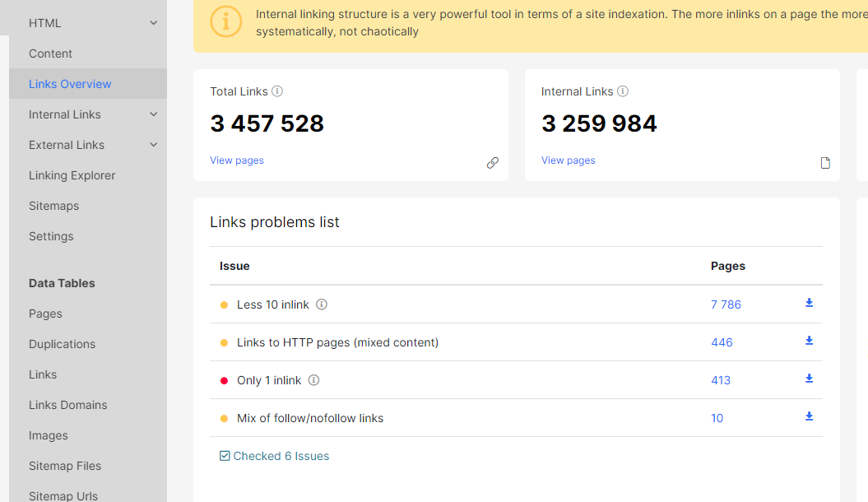The image size is (868, 502).
Task: Download the Only 1 inlink report
Action: point(809,379)
